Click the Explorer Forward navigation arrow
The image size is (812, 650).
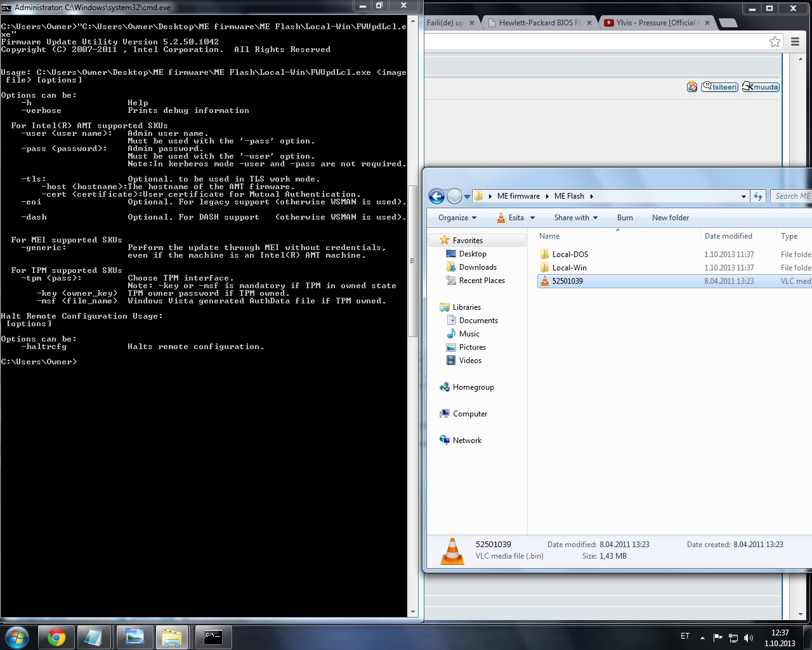pyautogui.click(x=454, y=197)
